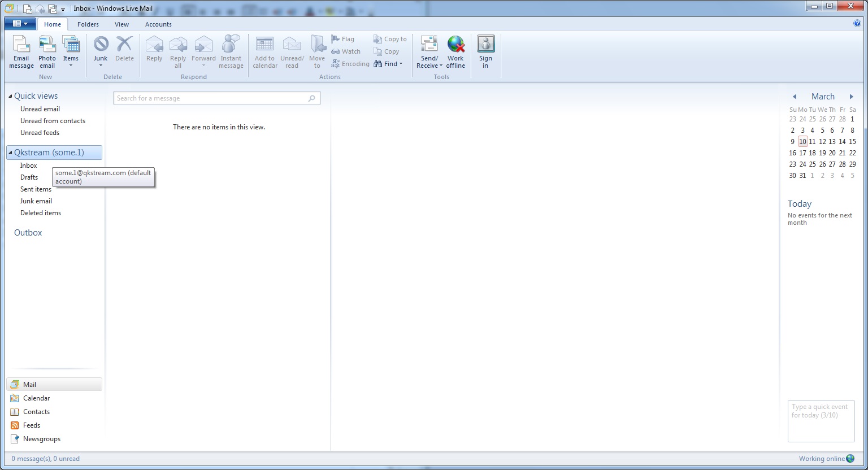Click the Copy action in the ribbon
Screen dimensions: 868x470
point(387,51)
